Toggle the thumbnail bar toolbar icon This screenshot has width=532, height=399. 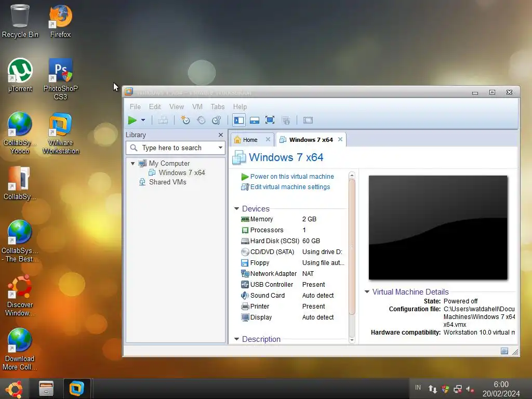(x=255, y=120)
